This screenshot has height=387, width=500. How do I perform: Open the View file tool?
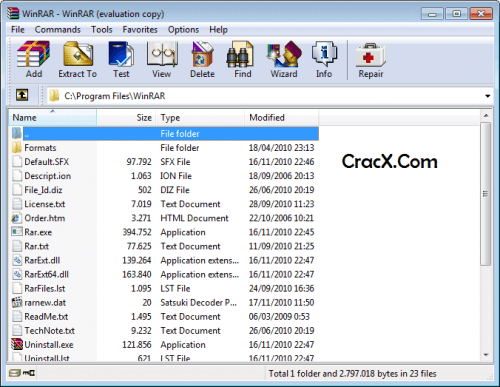point(162,54)
